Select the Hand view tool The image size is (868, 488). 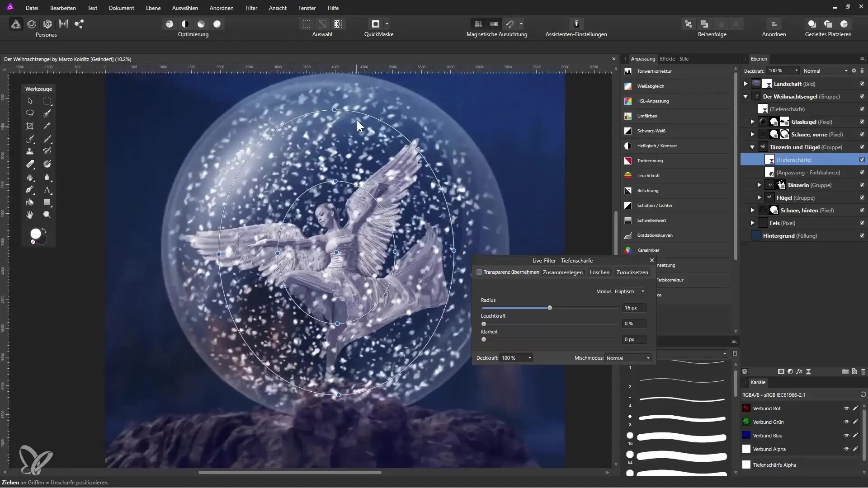(30, 215)
